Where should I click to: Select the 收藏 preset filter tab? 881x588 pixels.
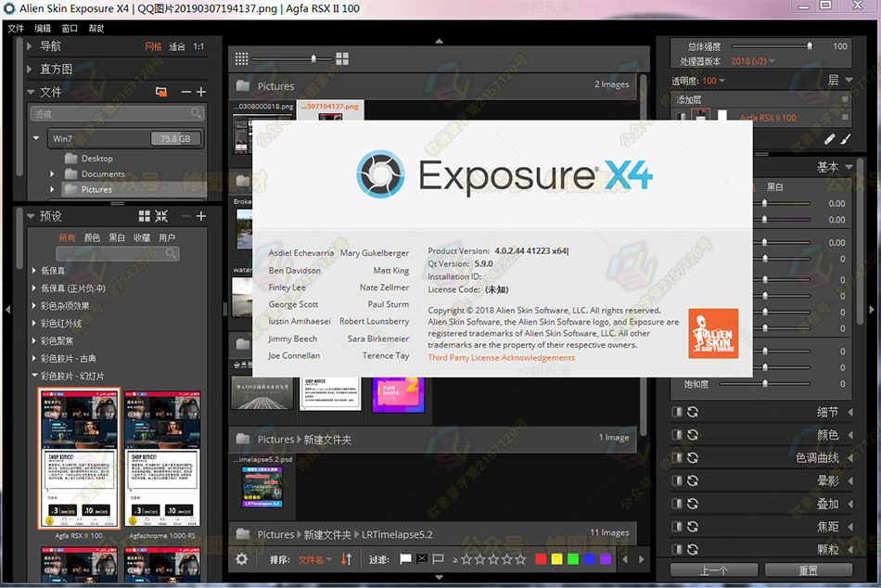142,237
